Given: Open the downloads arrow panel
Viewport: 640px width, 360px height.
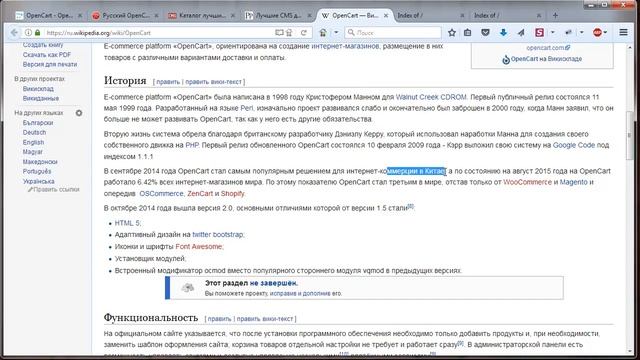Looking at the screenshot, I should (503, 33).
